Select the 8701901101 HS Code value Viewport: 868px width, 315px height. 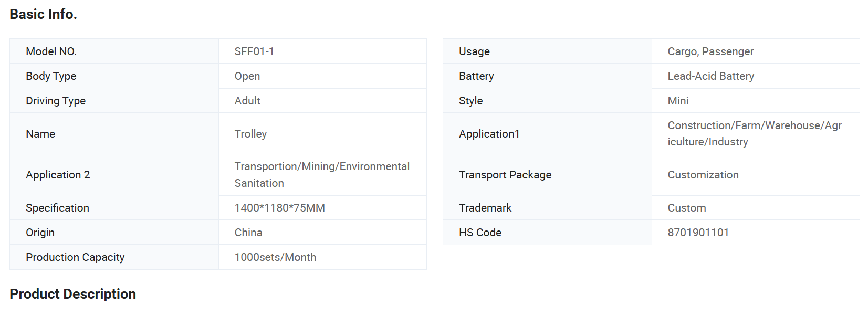click(x=698, y=233)
